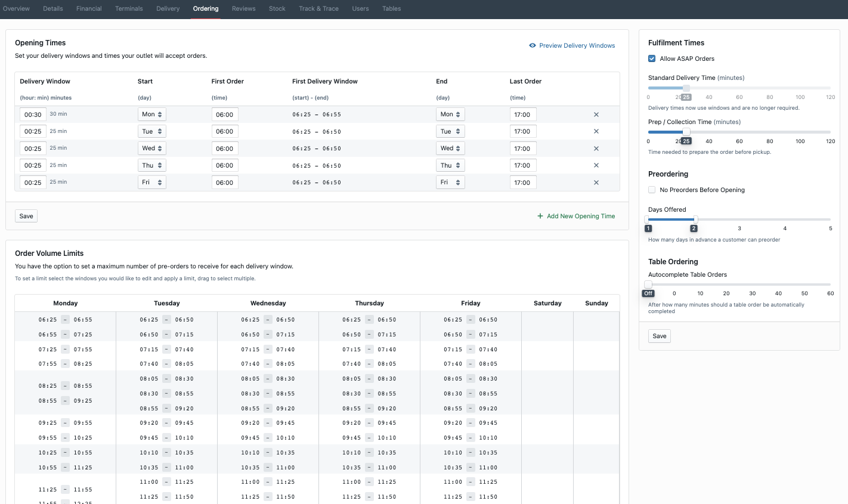Click the Autocomplete Table Orders Off handle
Viewport: 848px width, 504px height.
pos(648,285)
